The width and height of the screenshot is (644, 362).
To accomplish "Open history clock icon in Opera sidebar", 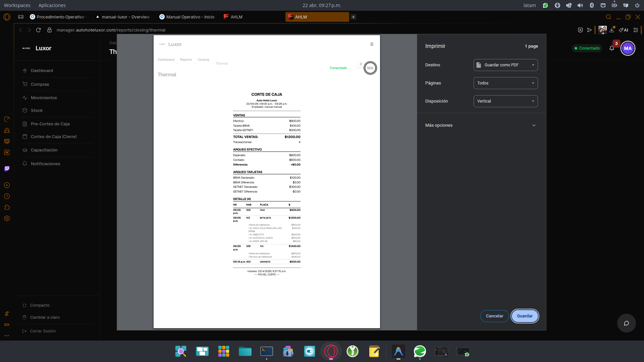I will 7,196.
